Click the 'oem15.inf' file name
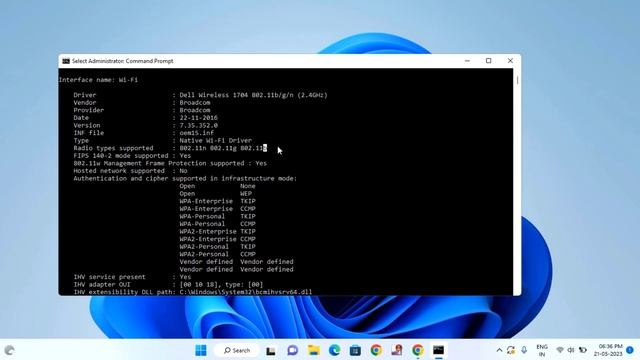Screen dimensions: 640x360 click(196, 133)
